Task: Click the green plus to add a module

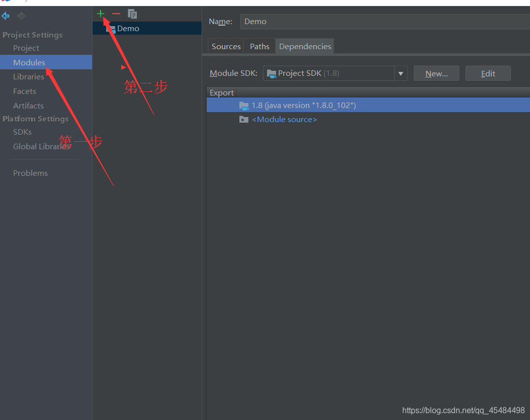Action: click(100, 14)
